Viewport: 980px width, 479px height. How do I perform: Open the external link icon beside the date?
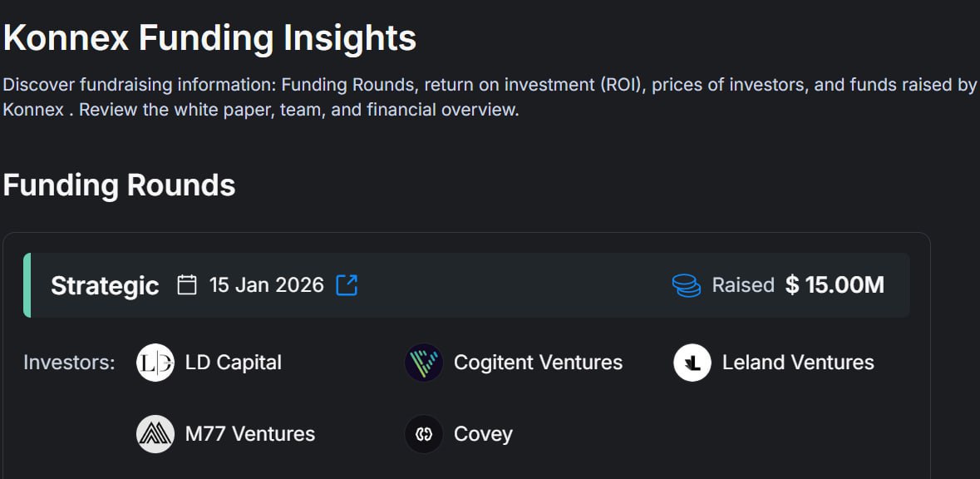347,285
